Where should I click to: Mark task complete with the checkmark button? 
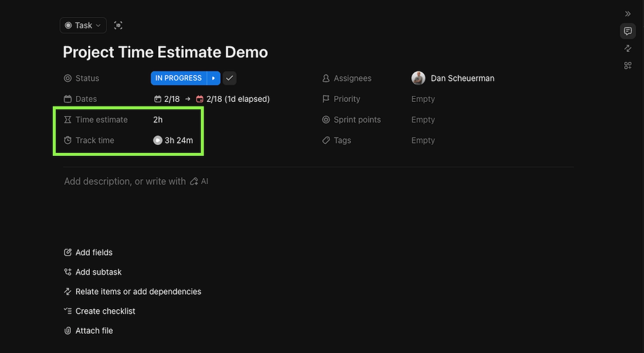click(x=229, y=78)
